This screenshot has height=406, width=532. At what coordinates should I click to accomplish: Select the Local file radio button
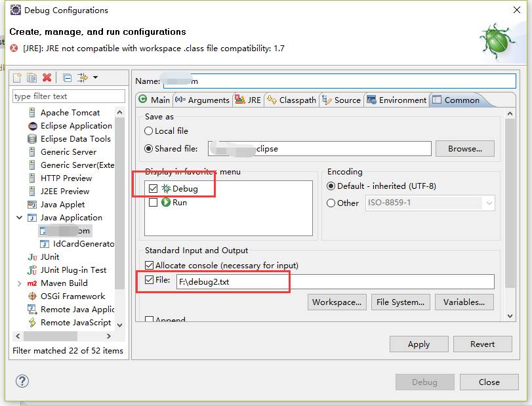point(149,131)
